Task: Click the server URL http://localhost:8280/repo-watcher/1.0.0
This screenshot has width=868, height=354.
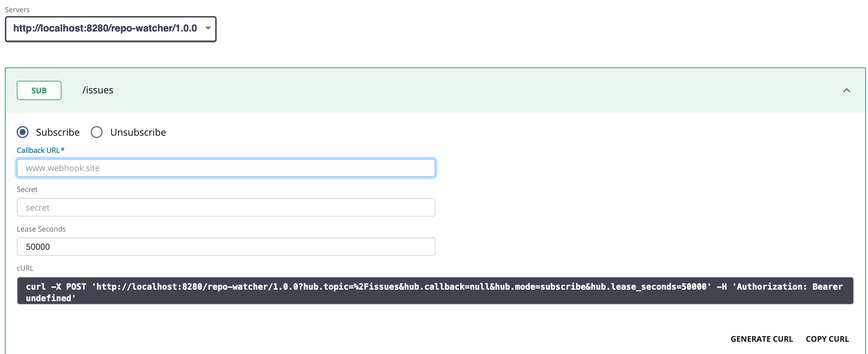Action: [x=105, y=29]
